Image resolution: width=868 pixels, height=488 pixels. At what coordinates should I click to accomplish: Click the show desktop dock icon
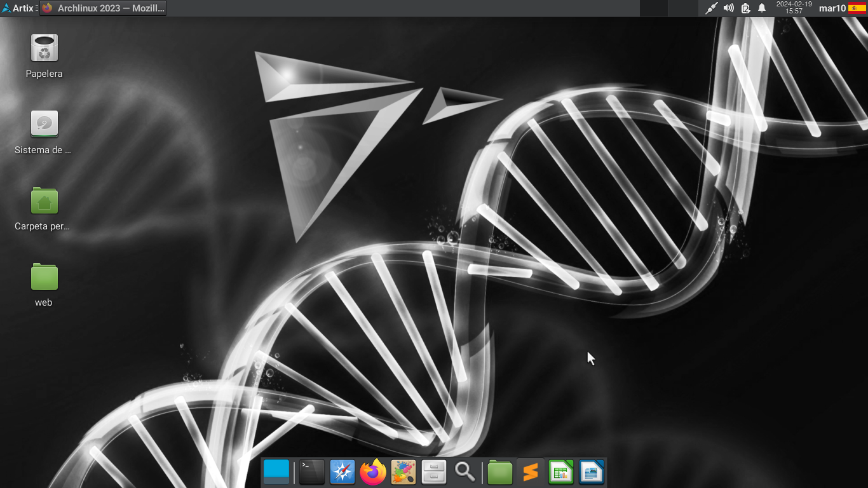pos(276,473)
